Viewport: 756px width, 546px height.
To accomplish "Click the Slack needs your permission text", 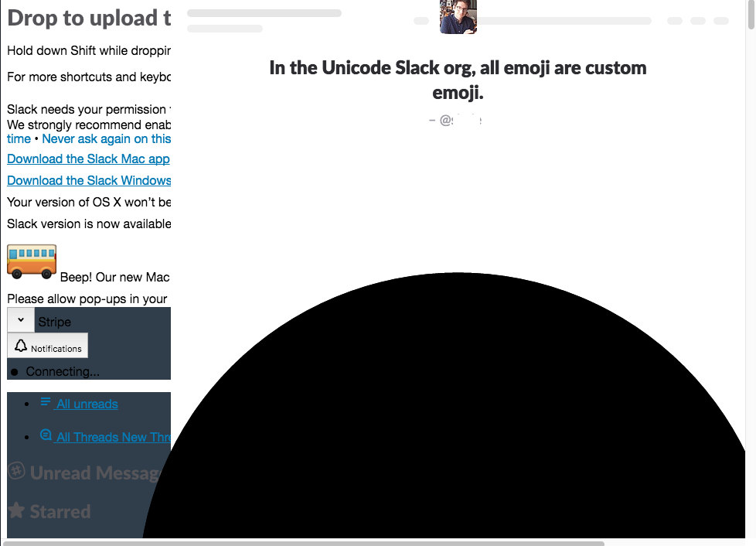I will [89, 110].
